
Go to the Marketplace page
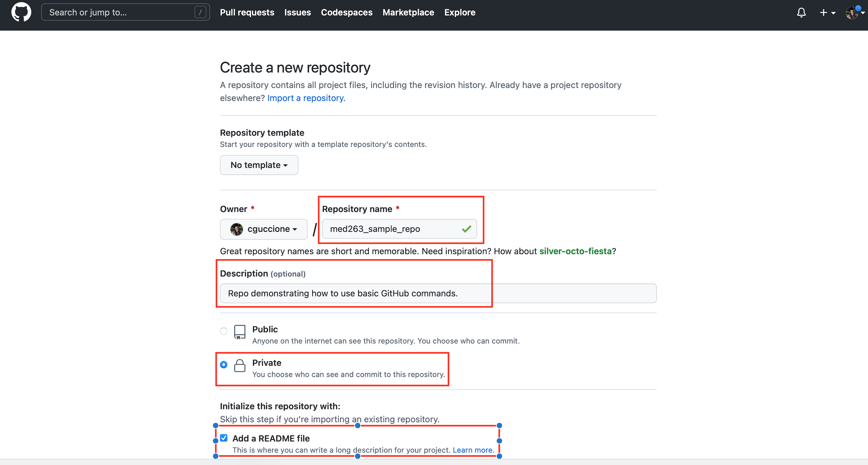(408, 12)
